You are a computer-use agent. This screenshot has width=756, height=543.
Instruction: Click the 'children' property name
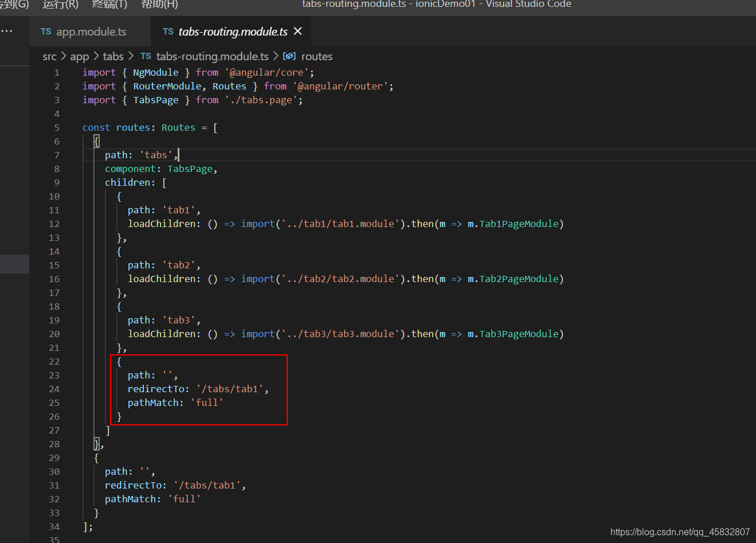point(127,182)
